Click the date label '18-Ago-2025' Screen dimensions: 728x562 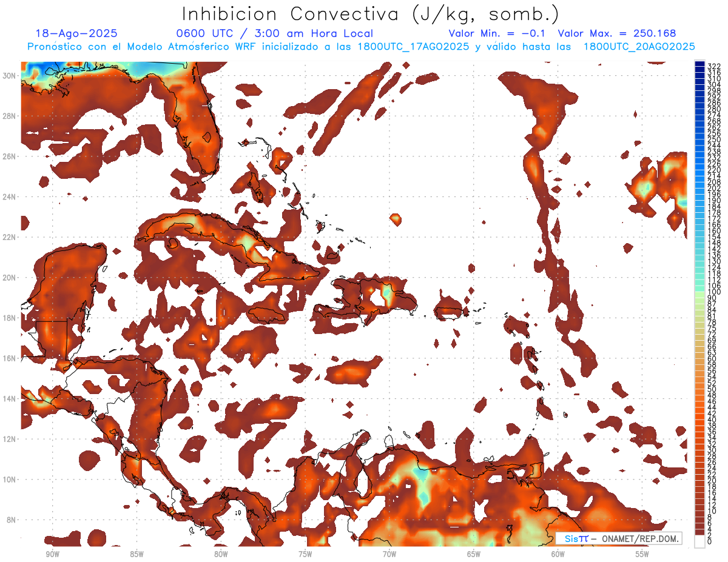pos(76,33)
